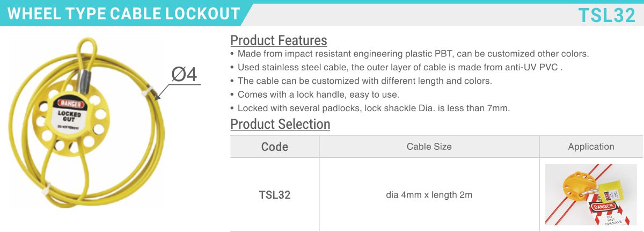
Task: Select the Code column header
Action: 275,147
